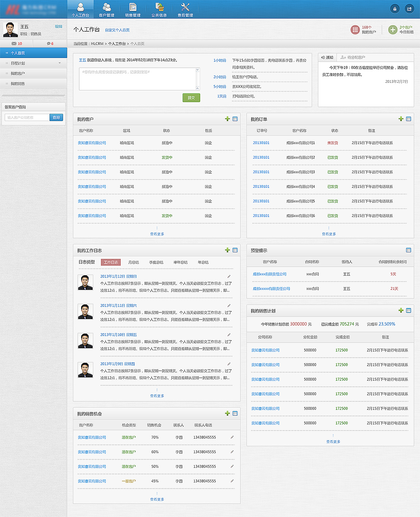Open the 待分配客户 person icon
This screenshot has height=517, width=420.
pyautogui.click(x=343, y=57)
